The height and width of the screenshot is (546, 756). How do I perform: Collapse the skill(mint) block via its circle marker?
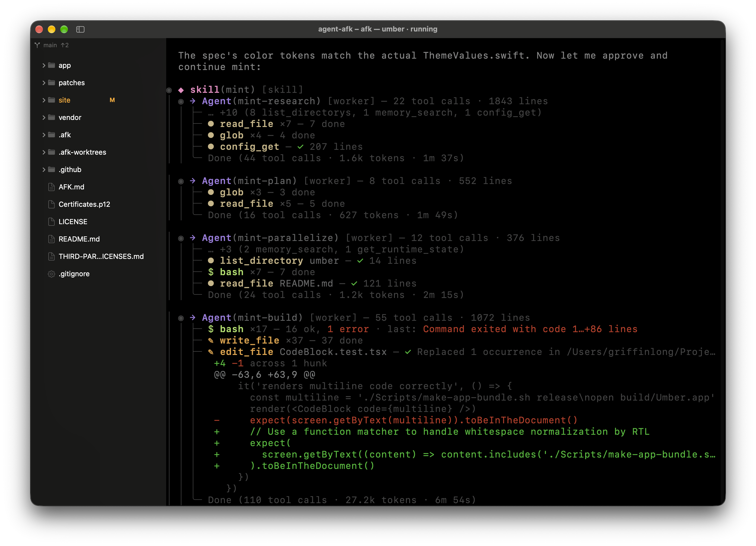(169, 90)
